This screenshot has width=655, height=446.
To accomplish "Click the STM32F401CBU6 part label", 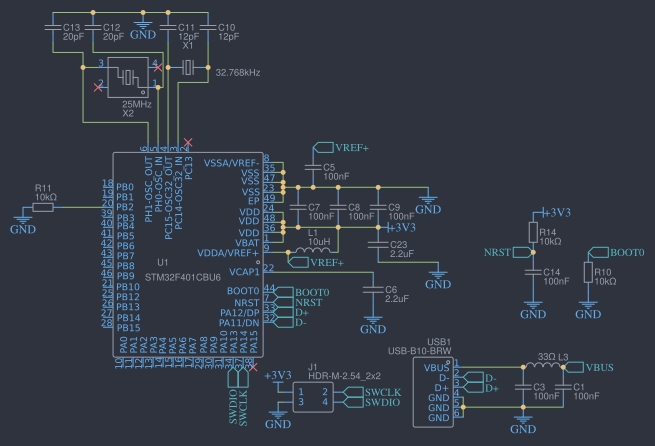I will (x=183, y=277).
